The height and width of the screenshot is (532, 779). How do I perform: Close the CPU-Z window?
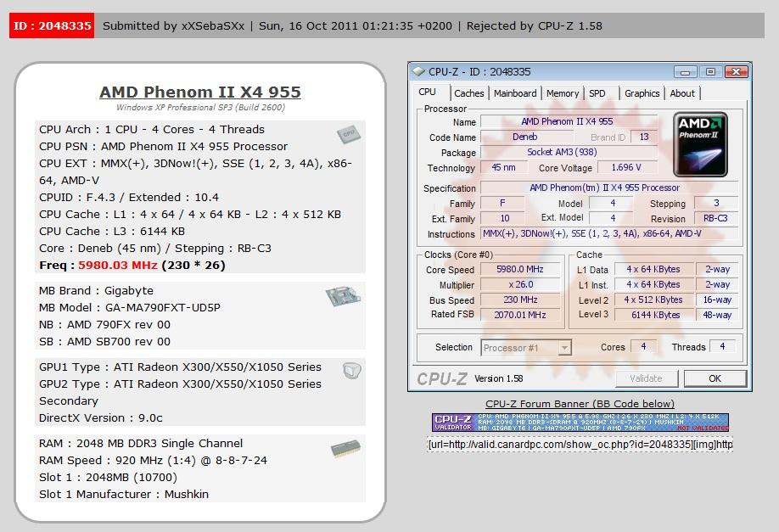point(737,72)
